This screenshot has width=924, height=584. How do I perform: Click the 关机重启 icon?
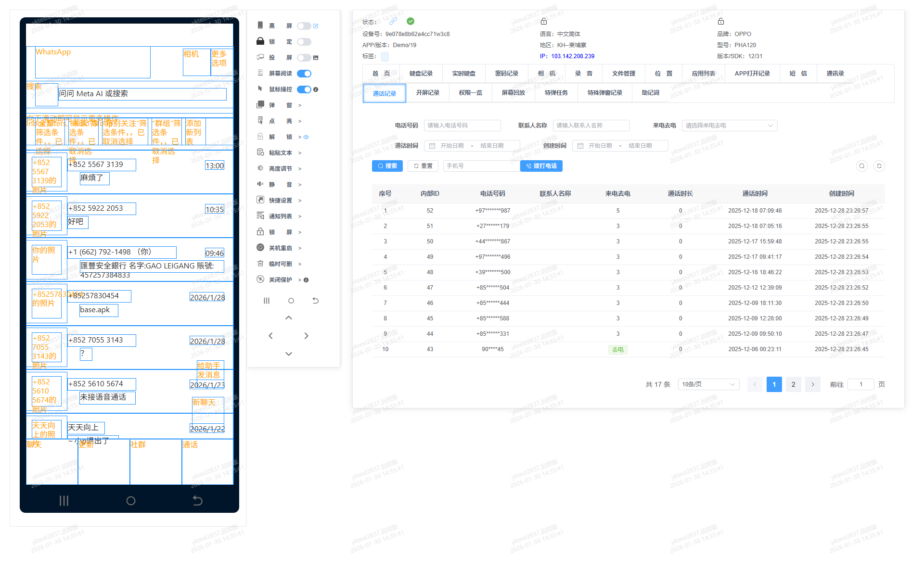(260, 248)
